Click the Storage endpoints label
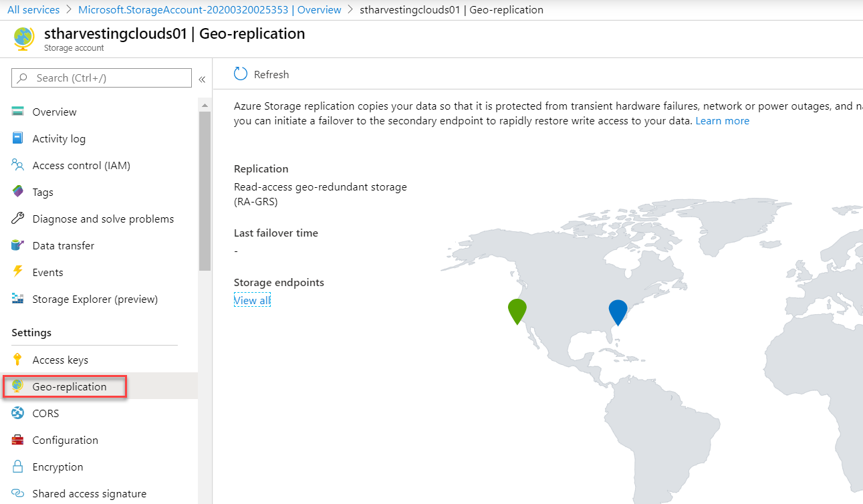The height and width of the screenshot is (504, 863). [279, 283]
